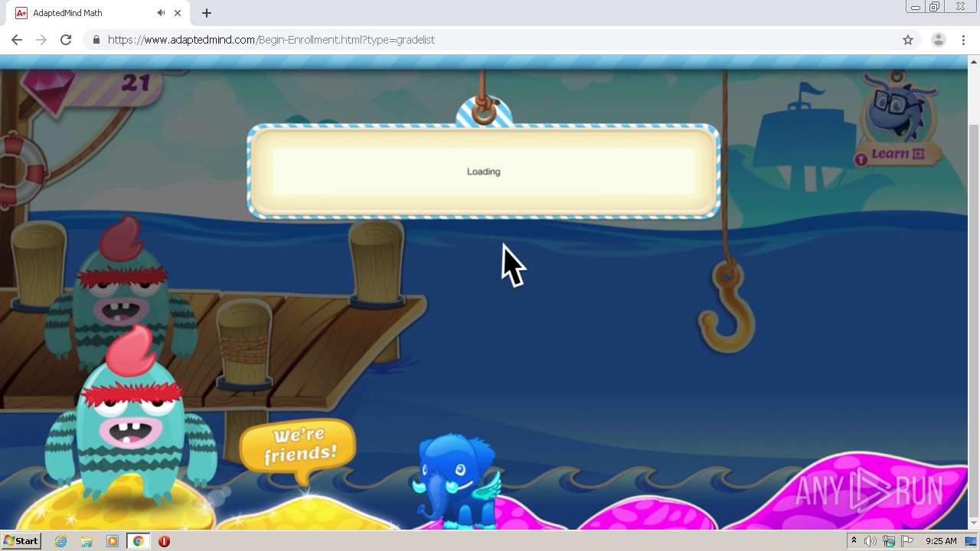
Task: Open the file explorer taskbar icon
Action: coord(87,541)
